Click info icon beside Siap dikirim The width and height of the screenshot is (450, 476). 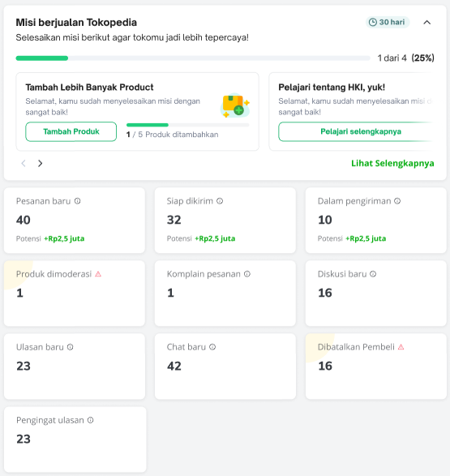(x=220, y=201)
